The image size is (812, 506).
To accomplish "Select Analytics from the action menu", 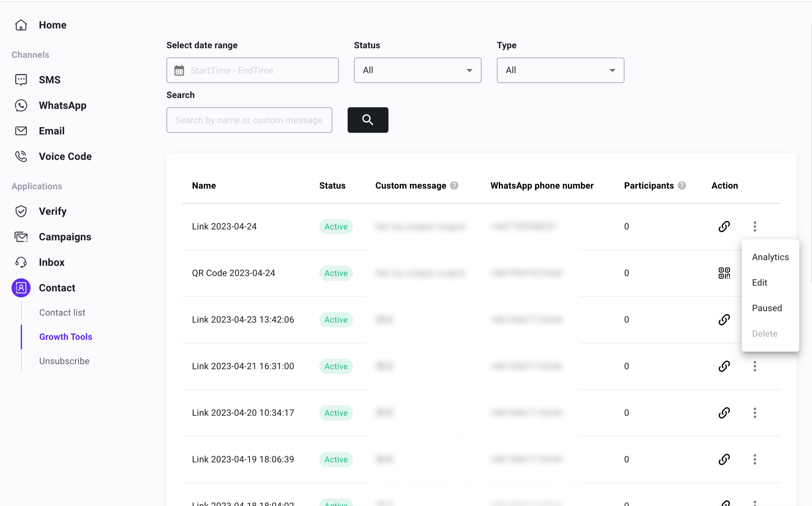I will tap(770, 257).
